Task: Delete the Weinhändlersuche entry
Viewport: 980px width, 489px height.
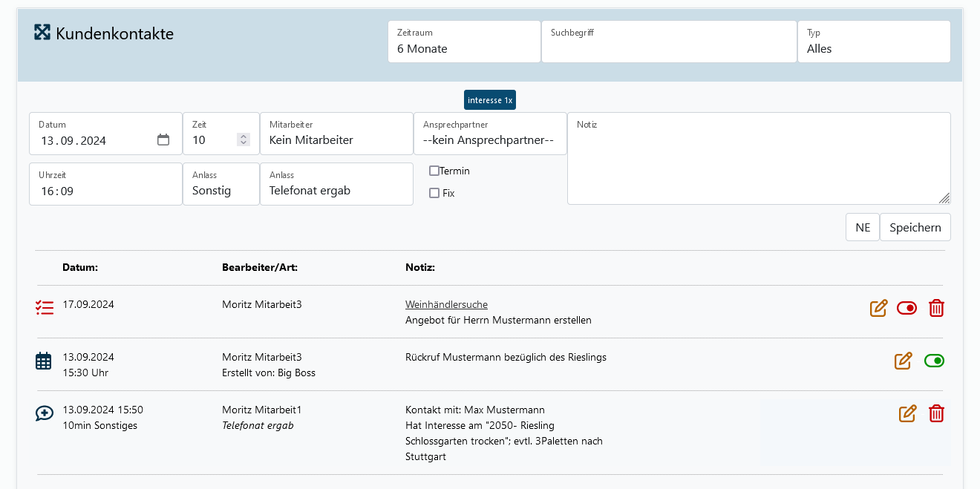Action: pos(936,308)
